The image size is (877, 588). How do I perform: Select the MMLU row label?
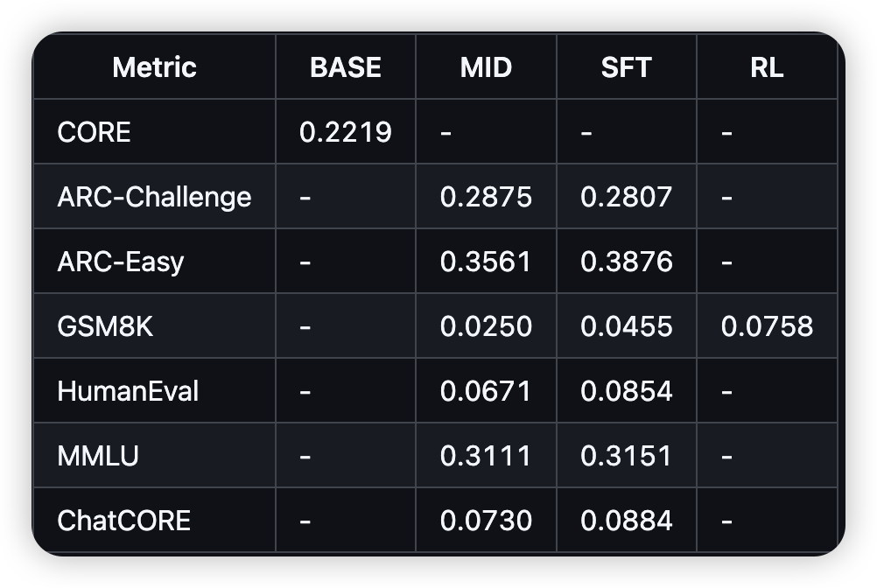(x=98, y=456)
